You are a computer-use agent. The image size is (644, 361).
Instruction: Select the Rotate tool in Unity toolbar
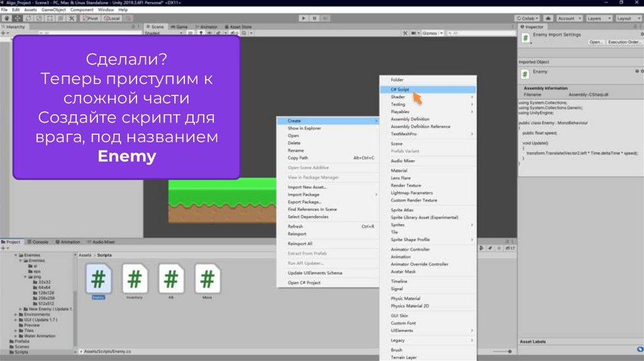[28, 18]
